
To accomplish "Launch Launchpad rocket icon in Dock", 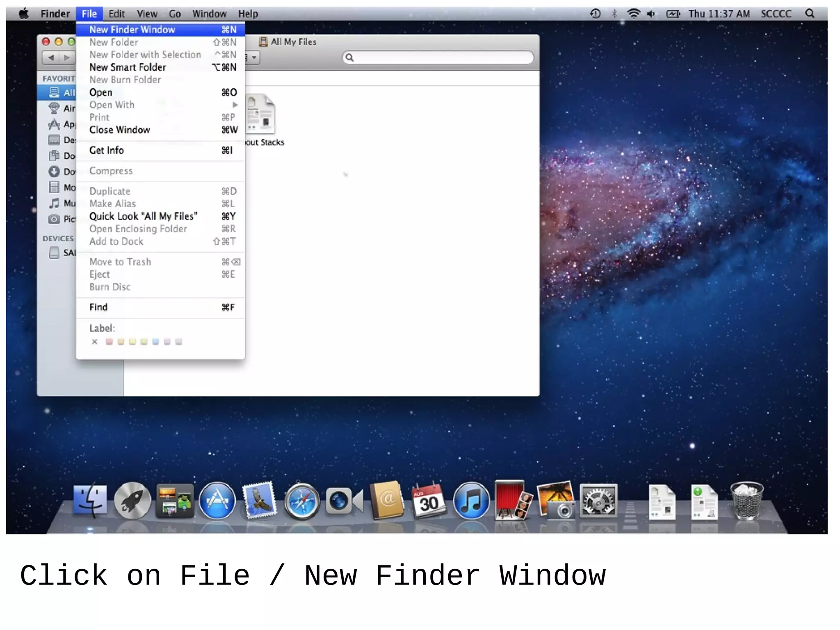I will [132, 500].
